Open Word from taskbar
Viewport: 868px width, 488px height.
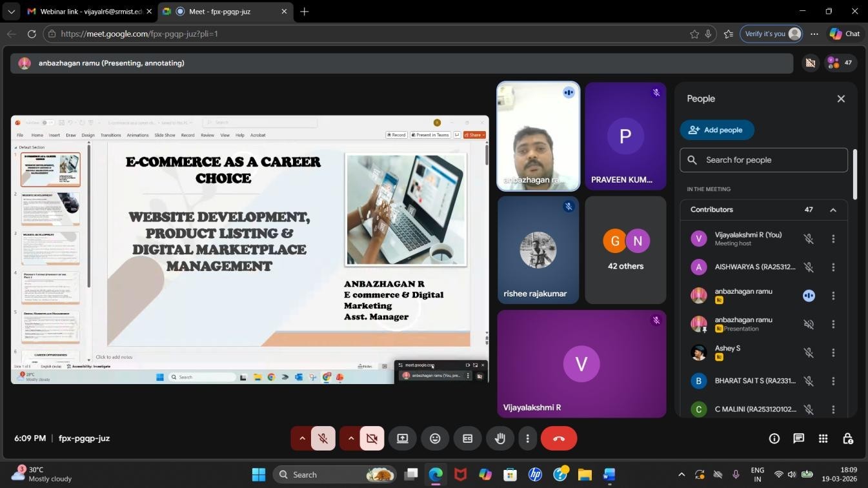tap(609, 474)
